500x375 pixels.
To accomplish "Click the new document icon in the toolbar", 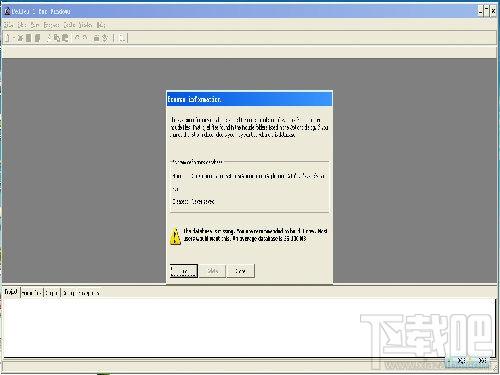I will (x=8, y=38).
